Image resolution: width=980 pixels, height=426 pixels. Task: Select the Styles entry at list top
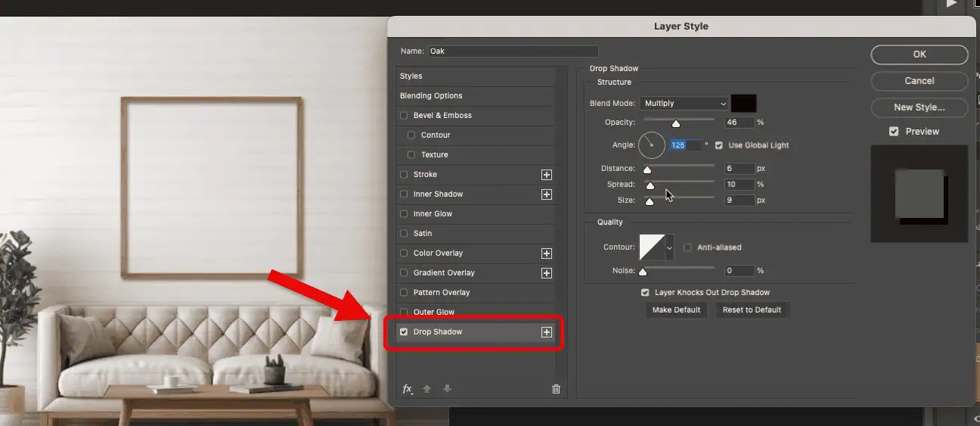411,76
